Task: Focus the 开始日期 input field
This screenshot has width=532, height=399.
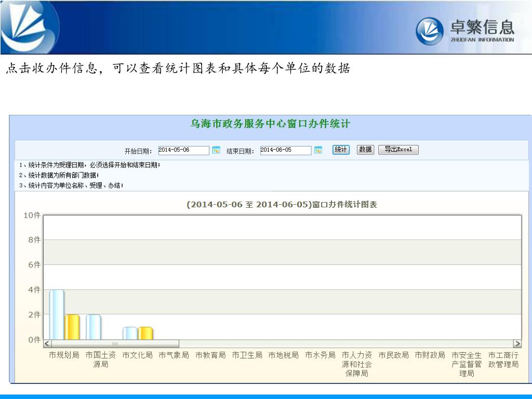Action: (x=183, y=150)
